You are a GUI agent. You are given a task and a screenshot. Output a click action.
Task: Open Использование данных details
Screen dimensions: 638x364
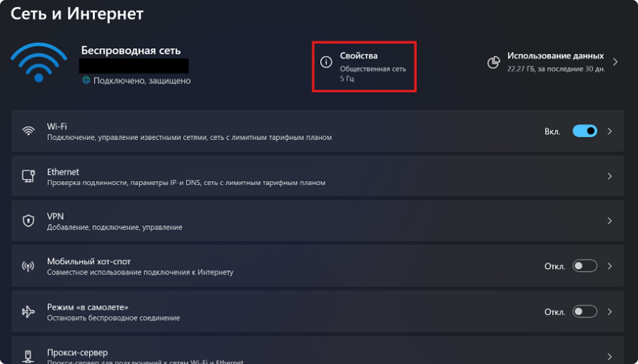556,62
